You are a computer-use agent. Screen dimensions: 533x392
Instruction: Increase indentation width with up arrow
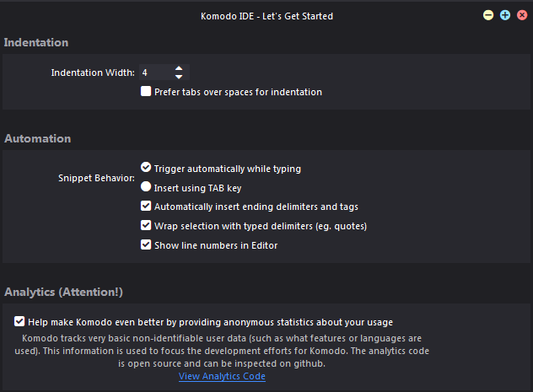coord(179,68)
